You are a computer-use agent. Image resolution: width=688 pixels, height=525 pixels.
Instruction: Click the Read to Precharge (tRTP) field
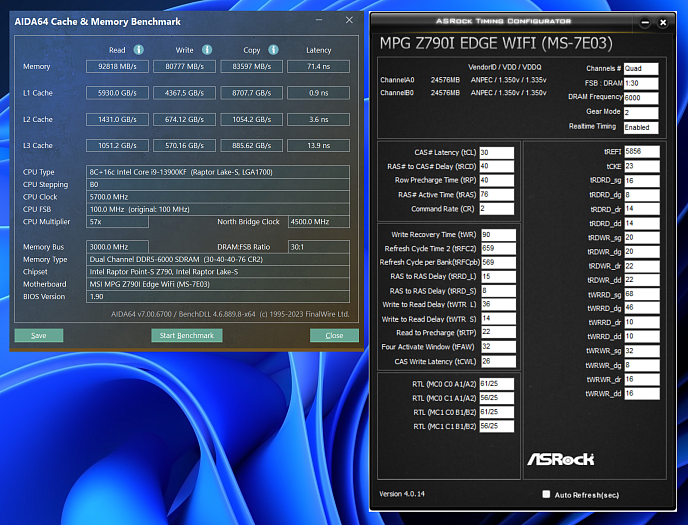click(498, 332)
